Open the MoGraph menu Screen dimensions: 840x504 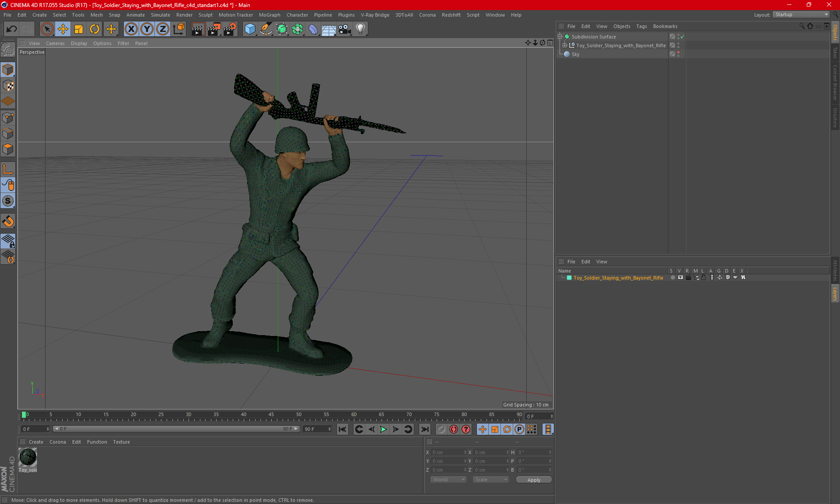(x=269, y=15)
